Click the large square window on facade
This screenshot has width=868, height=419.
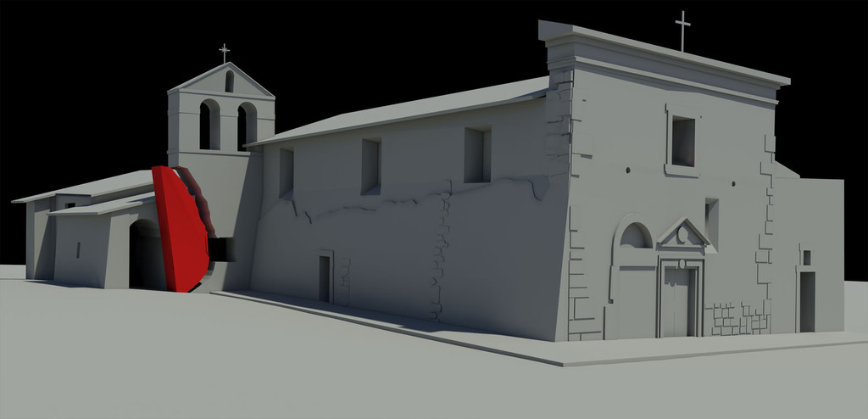tap(682, 142)
